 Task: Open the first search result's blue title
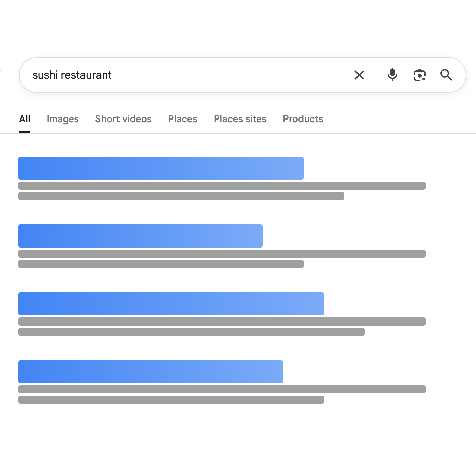[161, 168]
